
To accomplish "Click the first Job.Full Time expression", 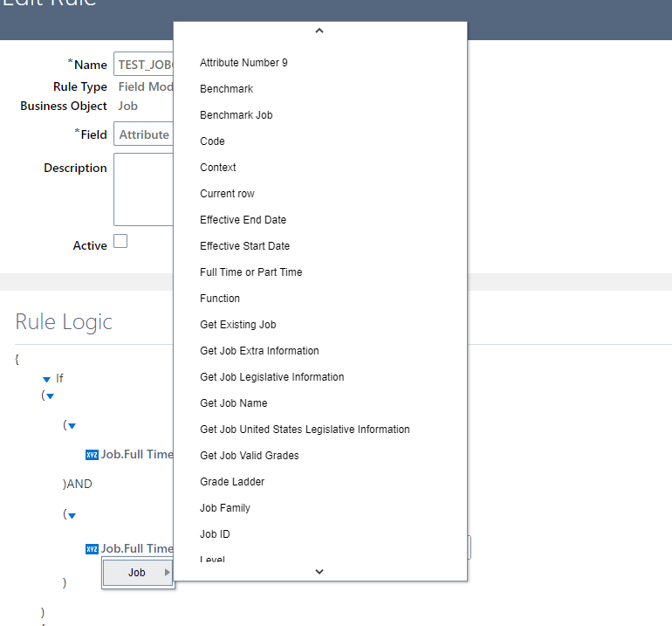I will click(x=137, y=454).
